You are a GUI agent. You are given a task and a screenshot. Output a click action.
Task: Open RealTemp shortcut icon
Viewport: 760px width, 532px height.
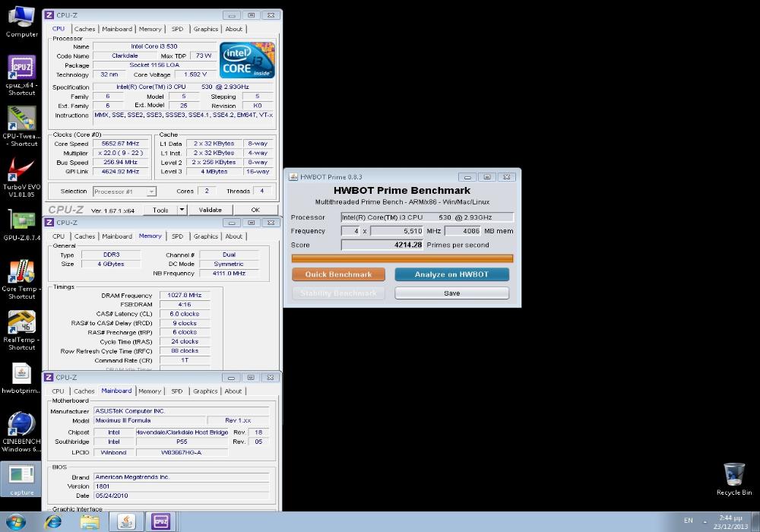tap(21, 331)
